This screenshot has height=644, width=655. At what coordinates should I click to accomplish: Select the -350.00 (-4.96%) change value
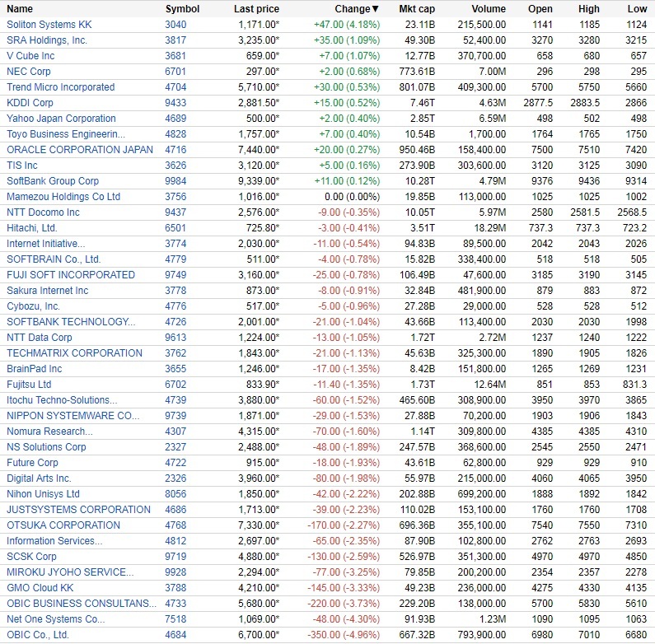click(344, 635)
